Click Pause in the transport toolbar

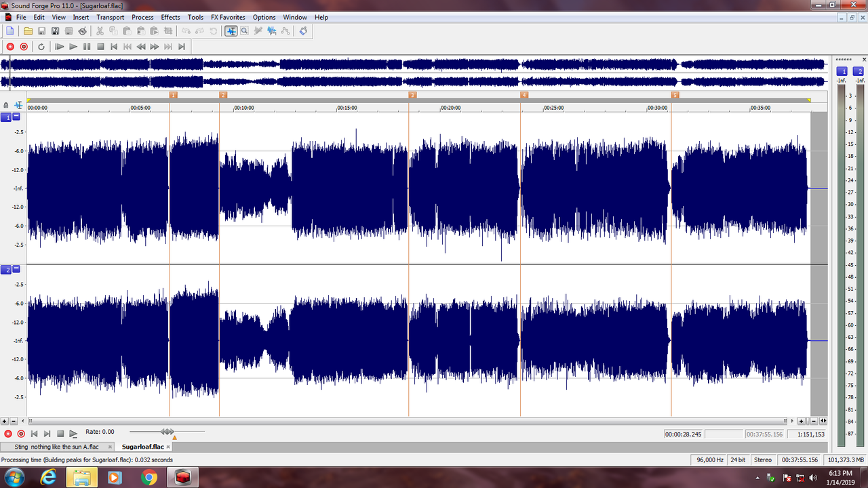(x=87, y=47)
